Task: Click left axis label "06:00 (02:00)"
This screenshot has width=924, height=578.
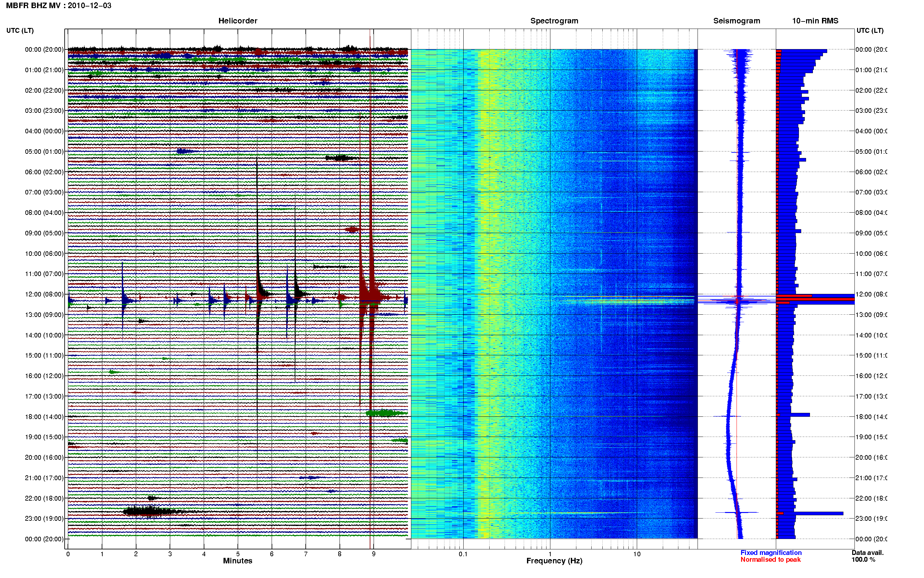Action: 44,172
